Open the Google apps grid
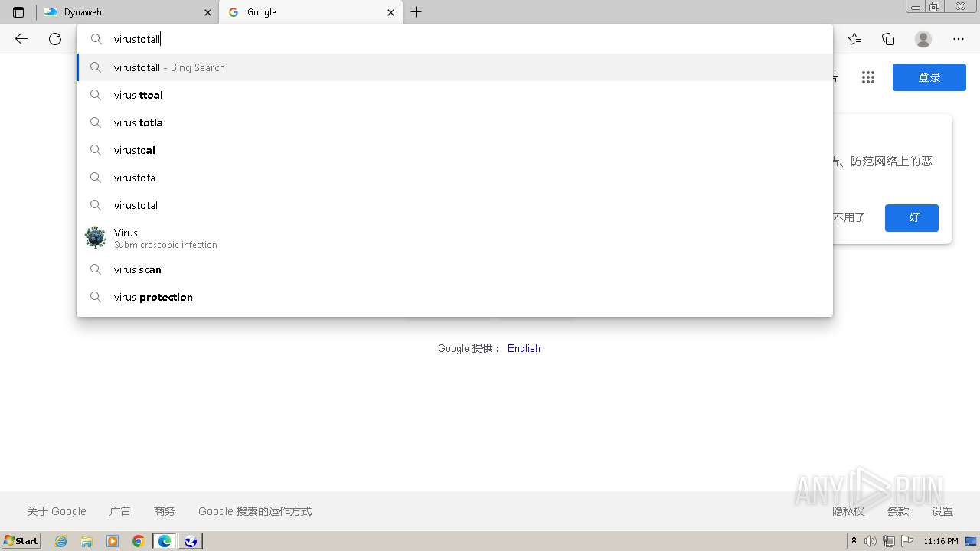 point(867,77)
